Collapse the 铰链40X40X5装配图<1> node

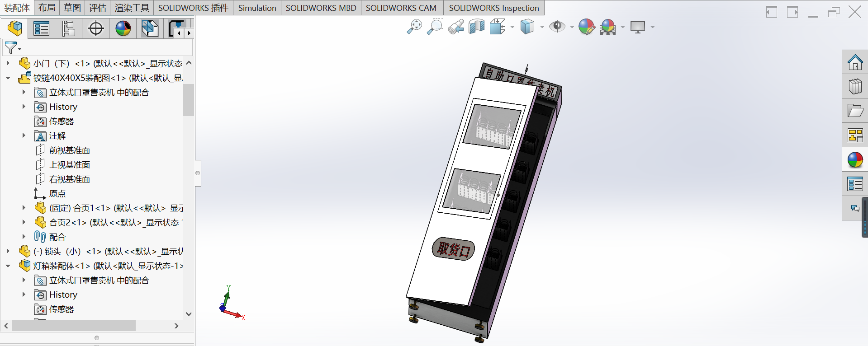[8, 78]
